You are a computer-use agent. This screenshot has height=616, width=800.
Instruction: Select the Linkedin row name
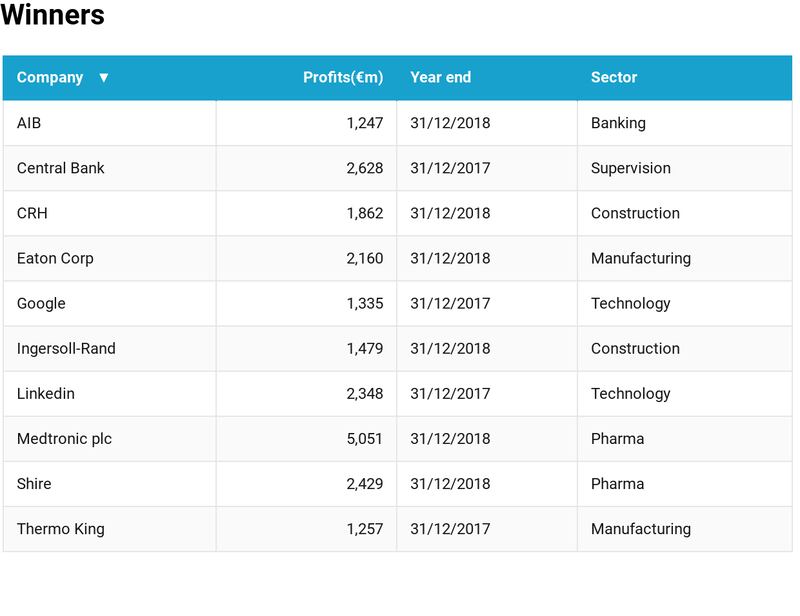pyautogui.click(x=46, y=393)
